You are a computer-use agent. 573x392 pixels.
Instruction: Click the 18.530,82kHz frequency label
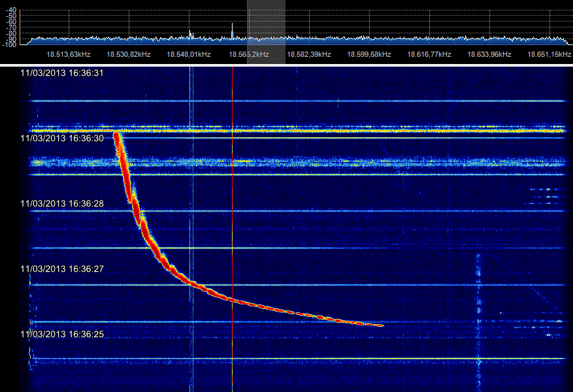coord(129,54)
